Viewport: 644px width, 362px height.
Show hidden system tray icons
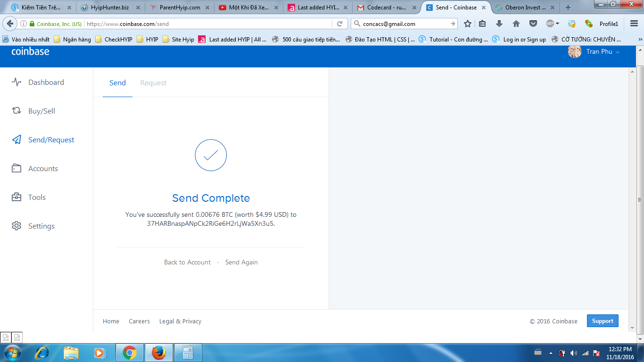coord(551,353)
